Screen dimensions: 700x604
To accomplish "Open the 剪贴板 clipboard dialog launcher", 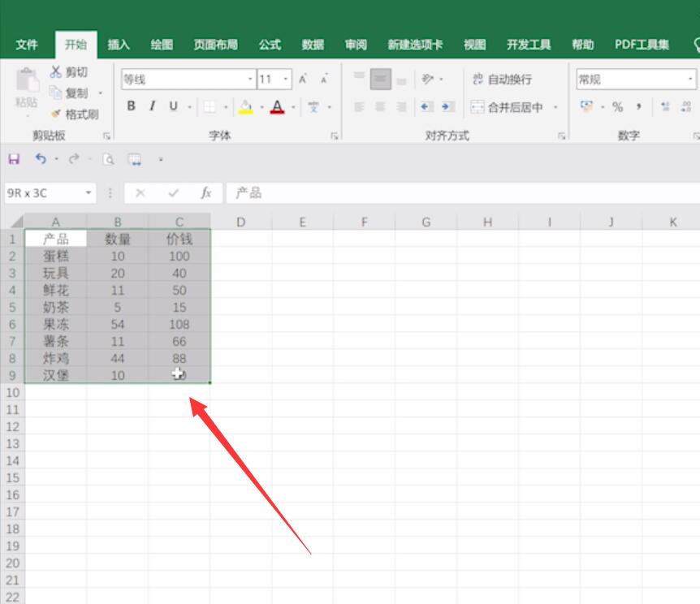I will pyautogui.click(x=106, y=136).
